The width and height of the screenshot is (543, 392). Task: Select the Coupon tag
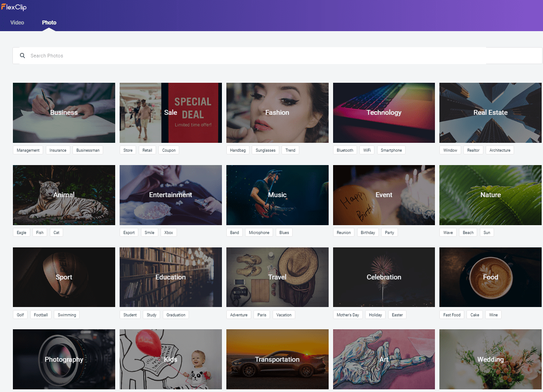pyautogui.click(x=169, y=150)
